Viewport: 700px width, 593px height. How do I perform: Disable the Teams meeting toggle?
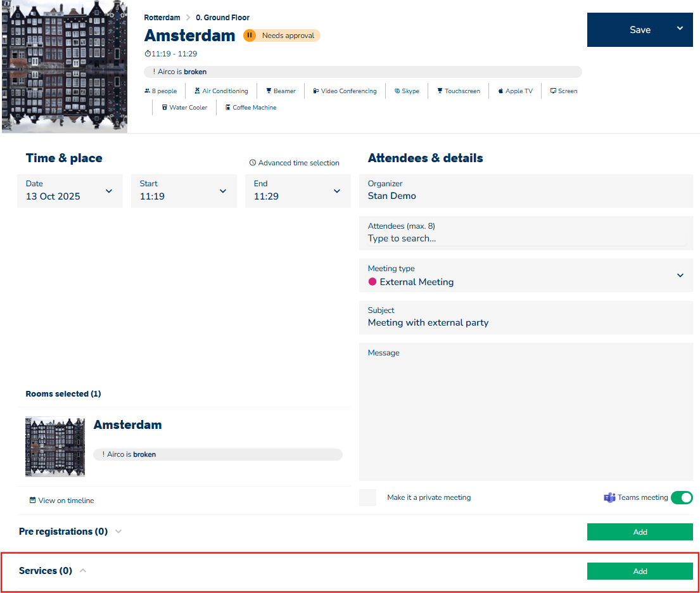pyautogui.click(x=682, y=497)
